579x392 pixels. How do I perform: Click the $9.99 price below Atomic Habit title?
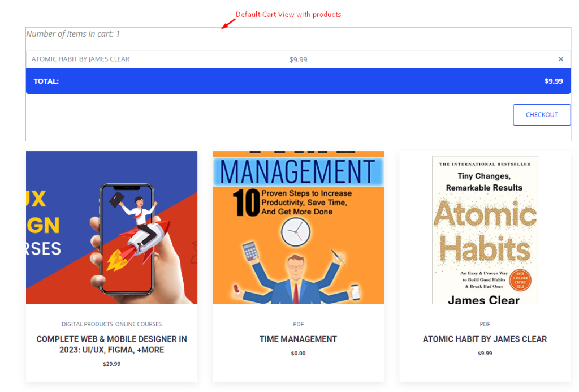click(x=485, y=353)
